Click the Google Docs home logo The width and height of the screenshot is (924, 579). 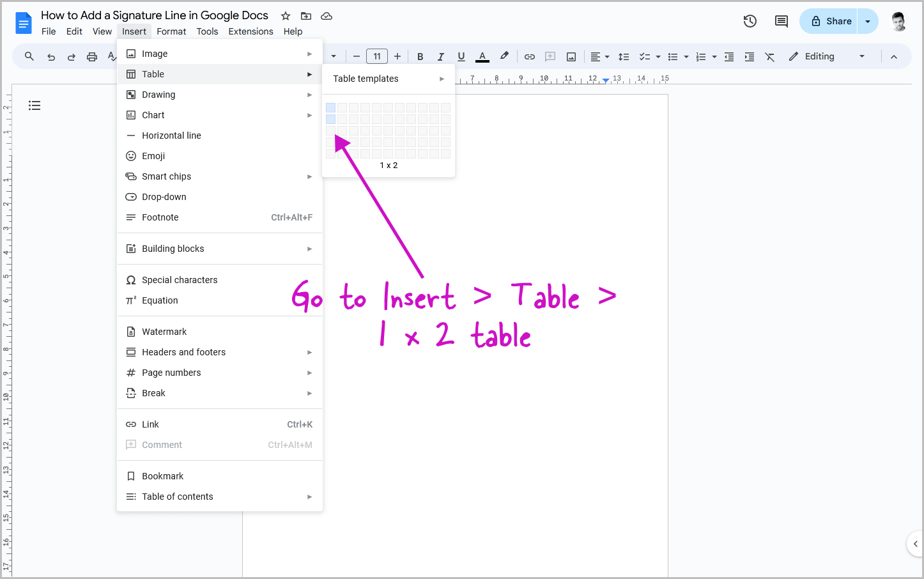click(24, 24)
